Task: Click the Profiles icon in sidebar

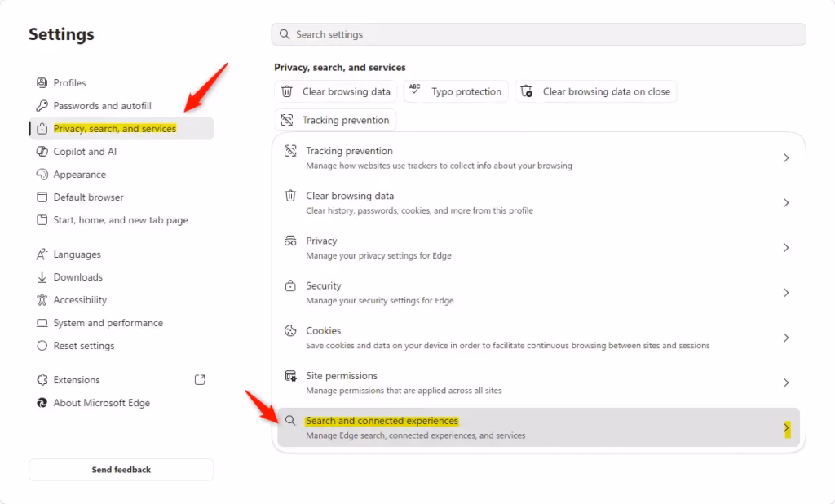Action: (x=42, y=82)
